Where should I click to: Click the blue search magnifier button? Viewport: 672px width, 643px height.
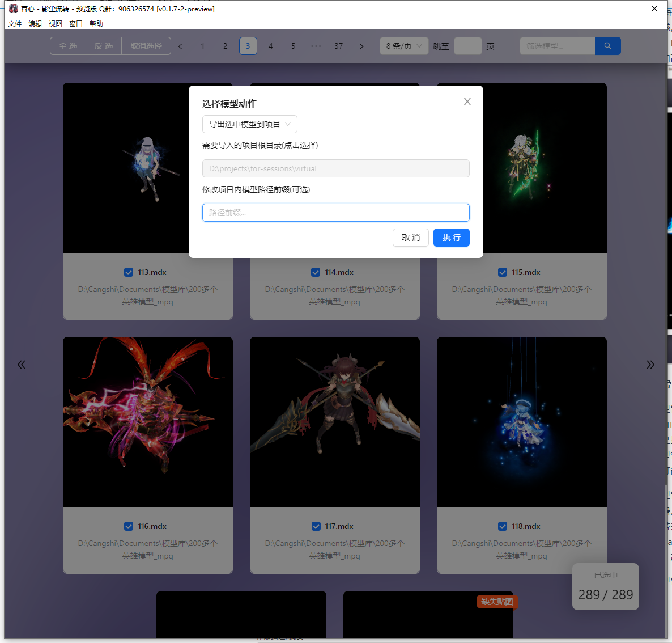click(x=608, y=46)
